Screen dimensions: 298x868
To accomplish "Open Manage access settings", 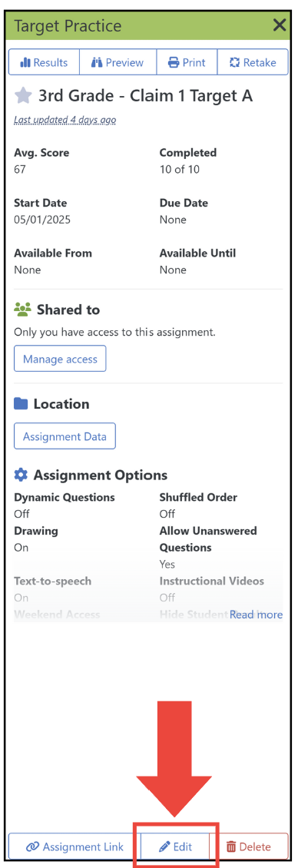I will click(x=60, y=359).
